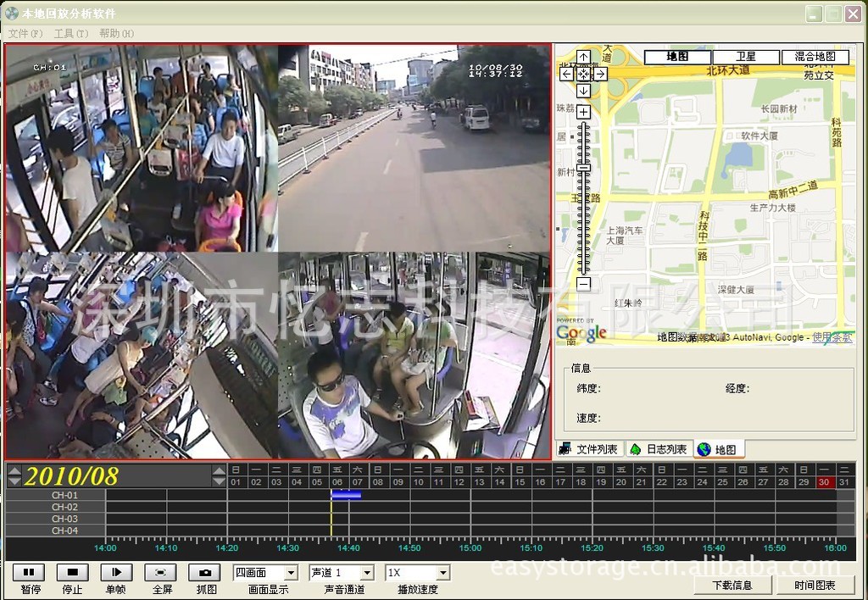Click the application icon in title bar
Image resolution: width=868 pixels, height=600 pixels.
(x=11, y=14)
